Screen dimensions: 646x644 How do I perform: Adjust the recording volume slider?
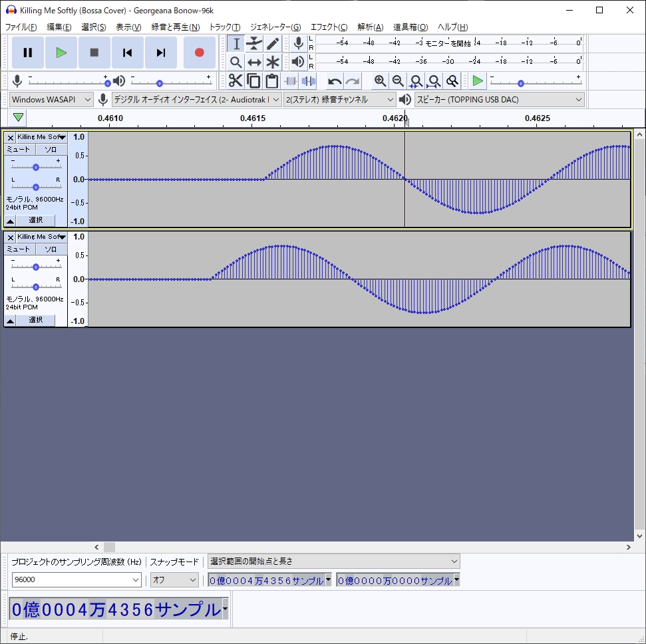pyautogui.click(x=108, y=83)
